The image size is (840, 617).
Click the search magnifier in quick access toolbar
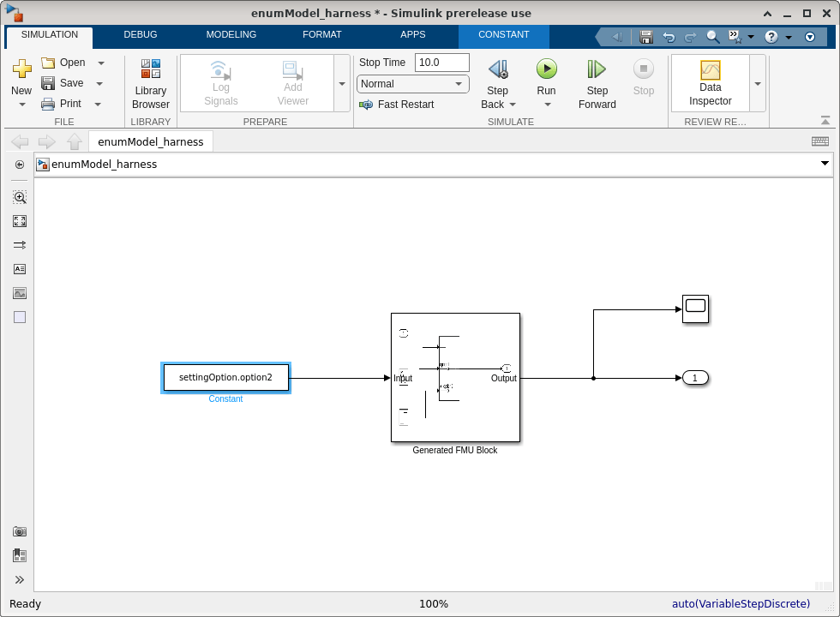tap(712, 36)
